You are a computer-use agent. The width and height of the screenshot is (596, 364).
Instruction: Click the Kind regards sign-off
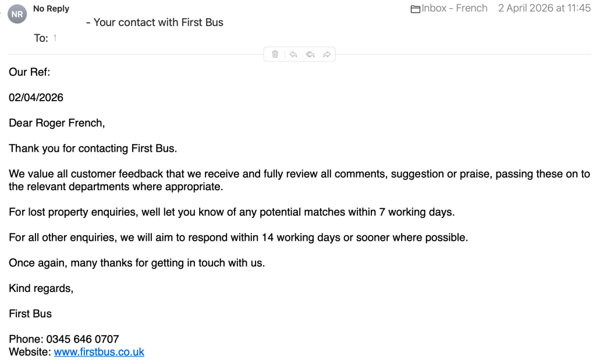coord(41,288)
